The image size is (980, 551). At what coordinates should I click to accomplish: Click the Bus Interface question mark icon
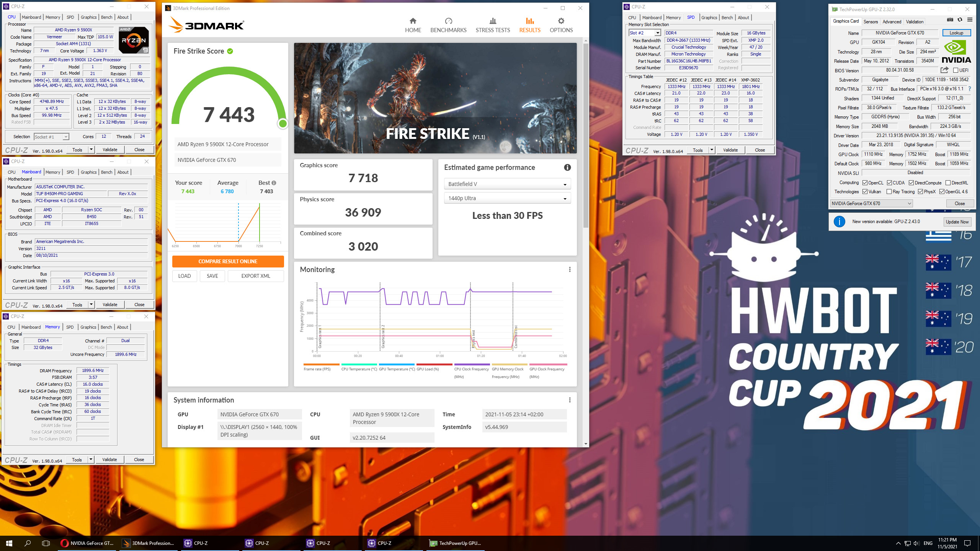click(969, 89)
